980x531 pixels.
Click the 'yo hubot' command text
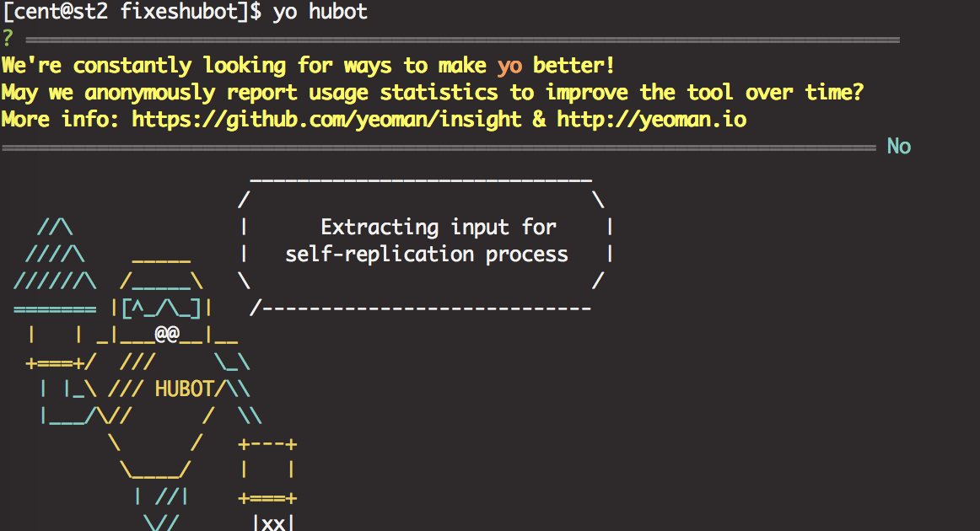(320, 13)
